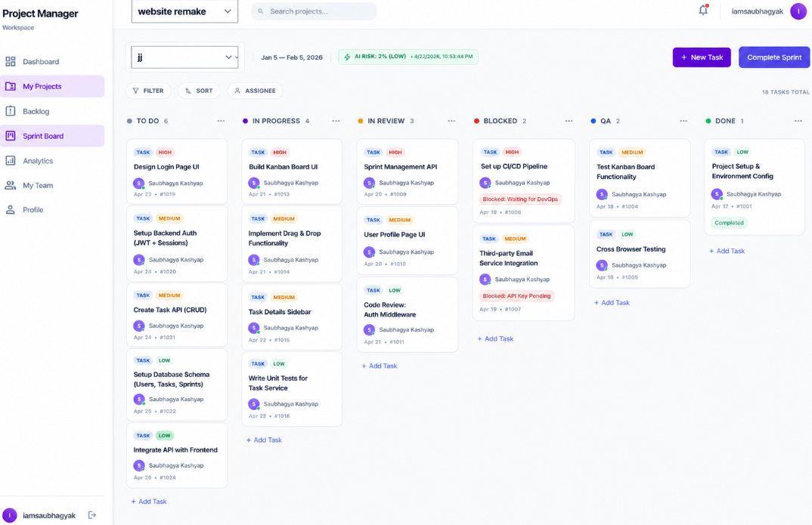Add Task in the BLOCKED column
This screenshot has height=525, width=812.
pyautogui.click(x=495, y=338)
